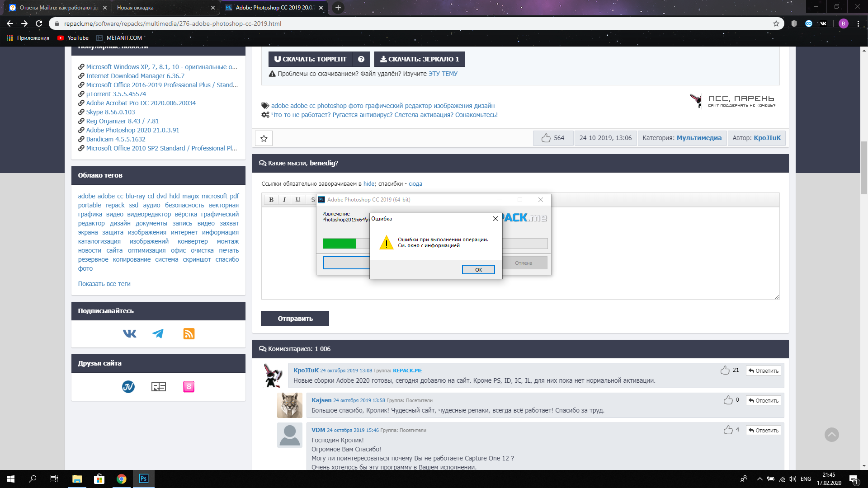The height and width of the screenshot is (488, 868).
Task: Open the Windows Start menu
Action: coord(11,479)
